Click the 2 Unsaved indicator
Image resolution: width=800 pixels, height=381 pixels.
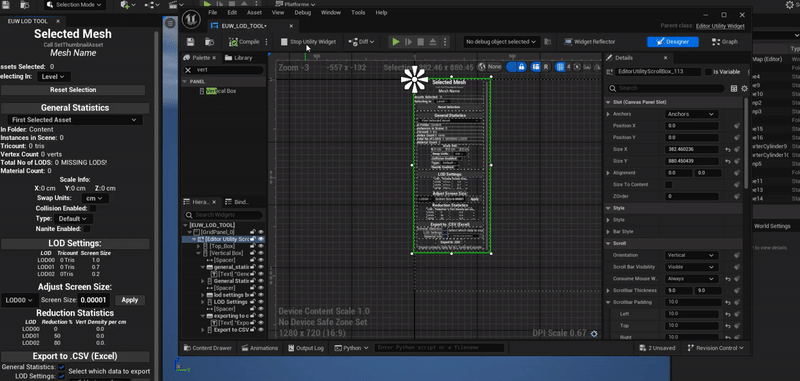(657, 348)
